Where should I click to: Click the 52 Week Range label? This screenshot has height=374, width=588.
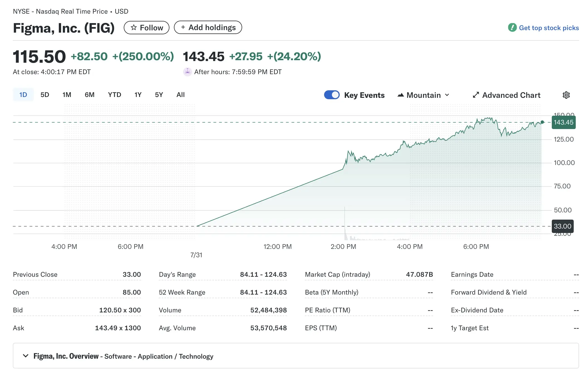(182, 292)
